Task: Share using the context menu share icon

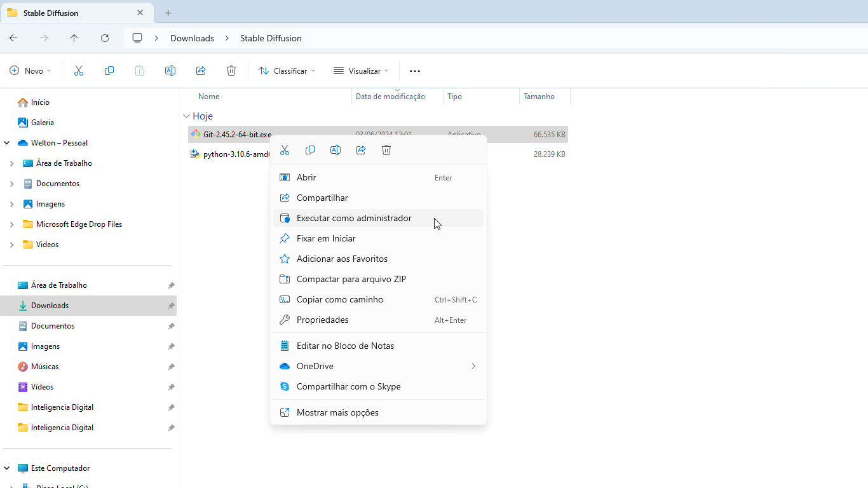Action: (361, 150)
